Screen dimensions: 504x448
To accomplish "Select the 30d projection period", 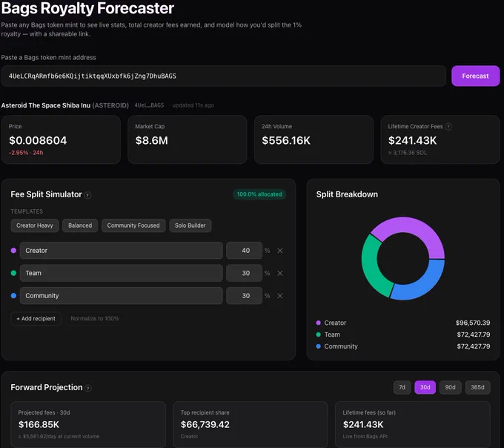I will (x=425, y=387).
